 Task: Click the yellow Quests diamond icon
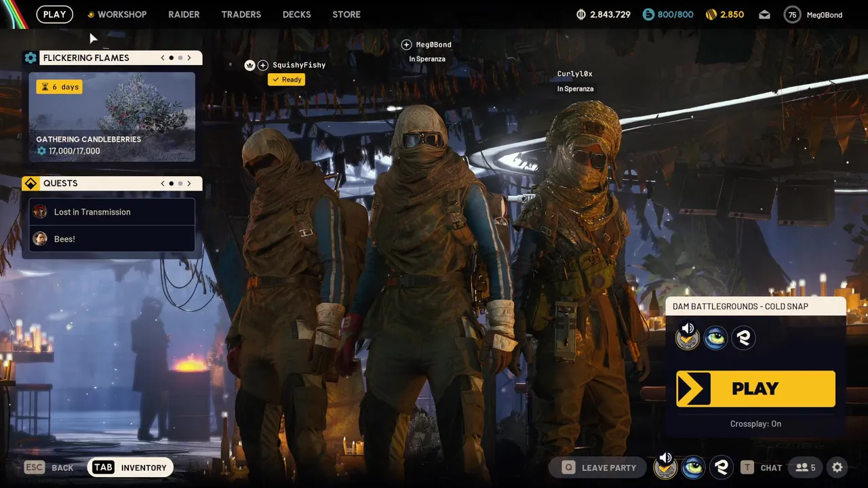[x=31, y=183]
